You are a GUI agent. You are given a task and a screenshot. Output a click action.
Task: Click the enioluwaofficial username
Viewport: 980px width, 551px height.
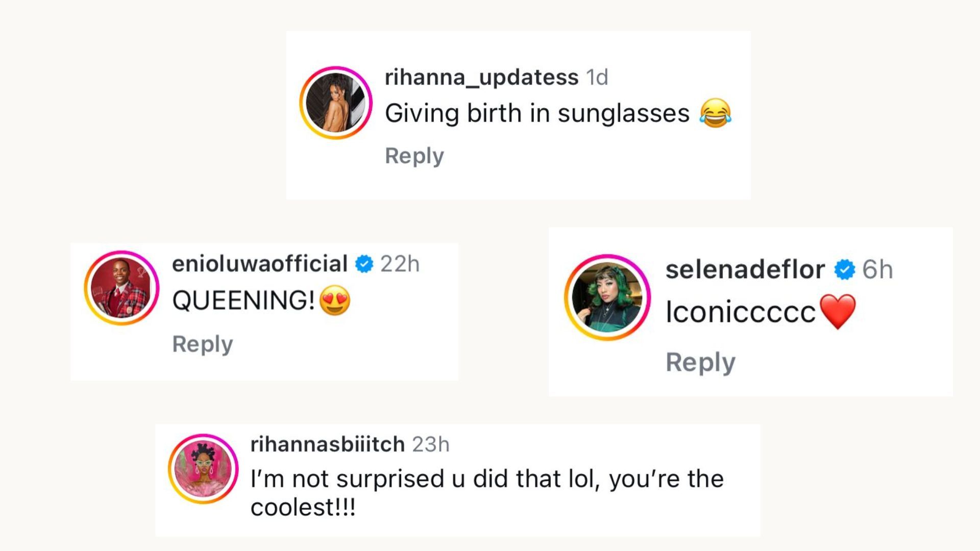pyautogui.click(x=260, y=264)
